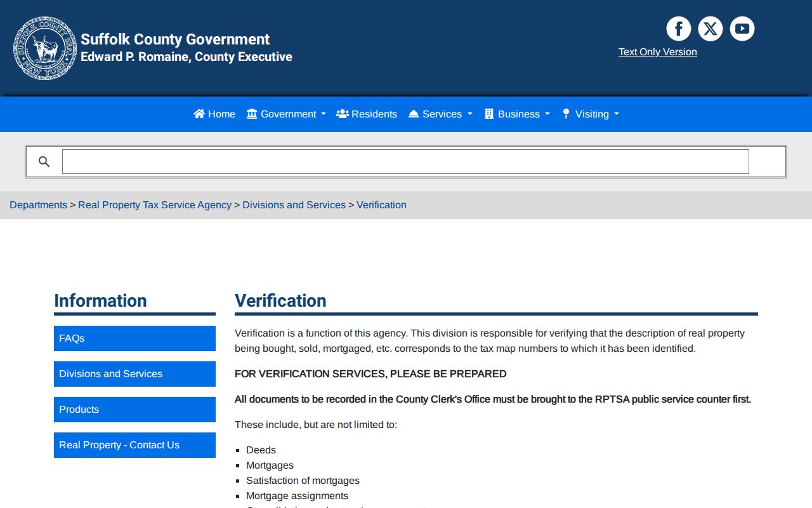The width and height of the screenshot is (812, 508).
Task: Click the office building icon beside Business
Action: (x=489, y=114)
